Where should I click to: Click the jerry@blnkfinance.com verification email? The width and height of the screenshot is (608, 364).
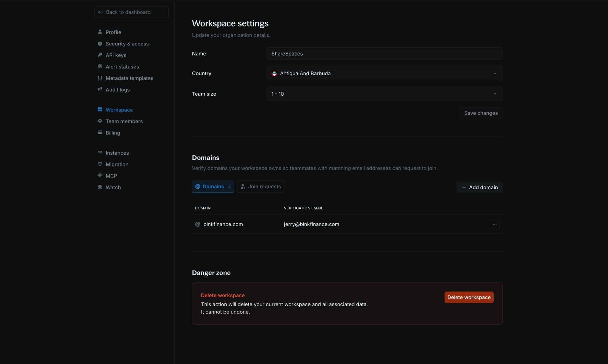tap(311, 224)
